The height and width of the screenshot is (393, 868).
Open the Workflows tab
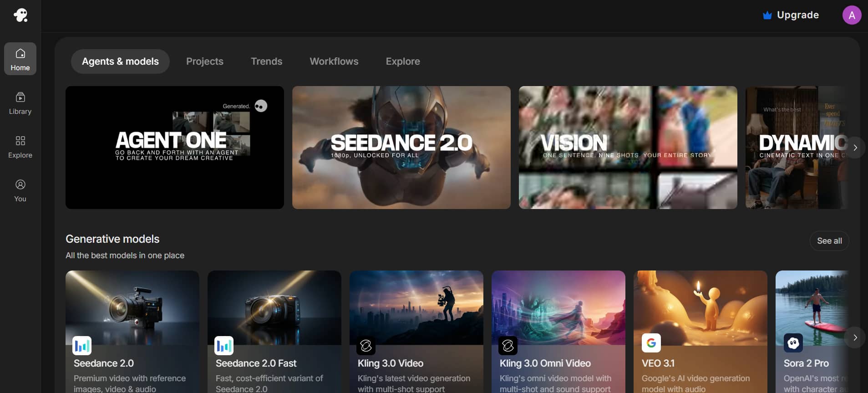click(x=334, y=61)
